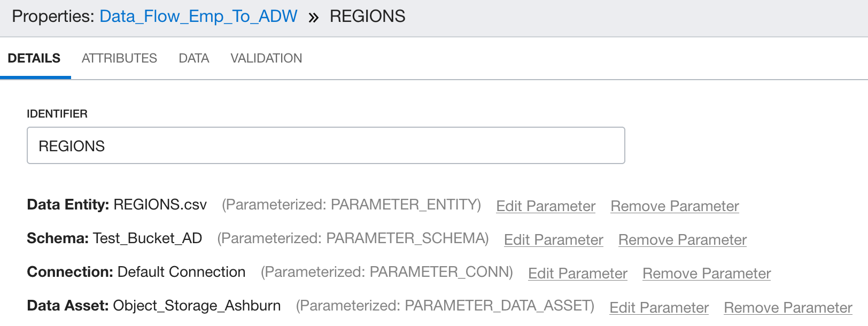Switch to the ATTRIBUTES tab
868x326 pixels.
[119, 58]
